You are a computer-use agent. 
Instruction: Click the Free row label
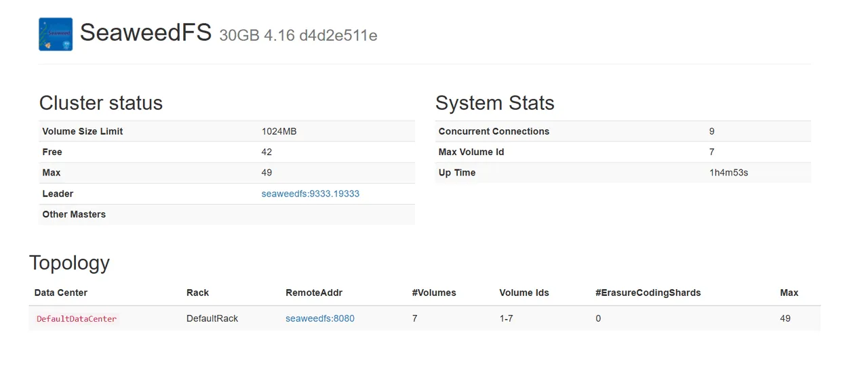52,152
